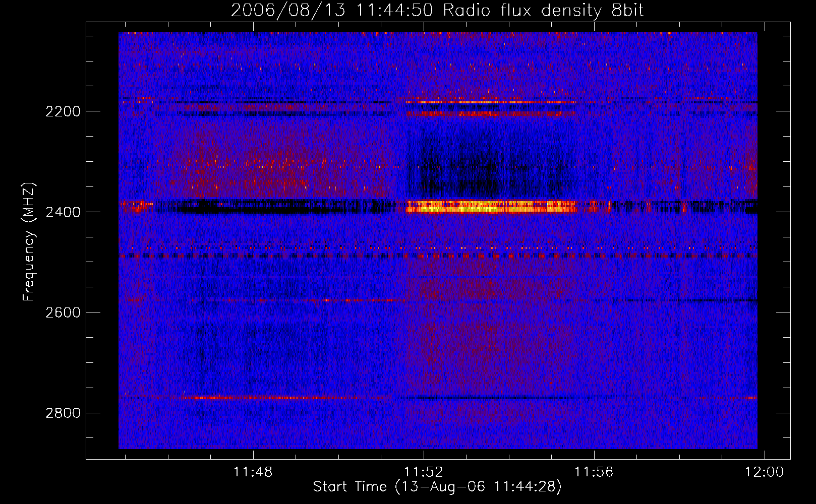The width and height of the screenshot is (816, 504).
Task: Click the 2400 frequency tick label
Action: point(63,212)
